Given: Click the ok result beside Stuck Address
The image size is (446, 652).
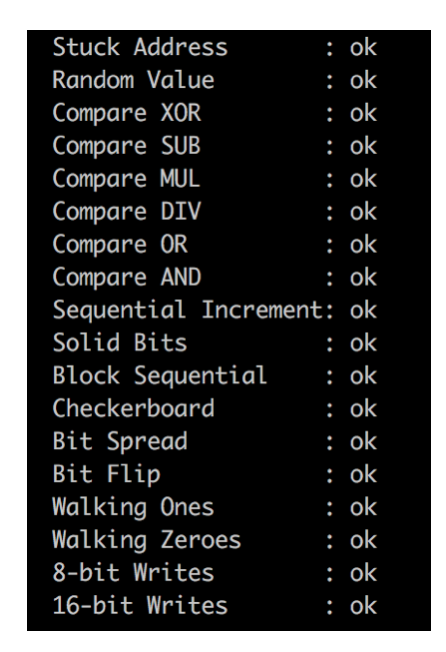Looking at the screenshot, I should click(x=363, y=47).
